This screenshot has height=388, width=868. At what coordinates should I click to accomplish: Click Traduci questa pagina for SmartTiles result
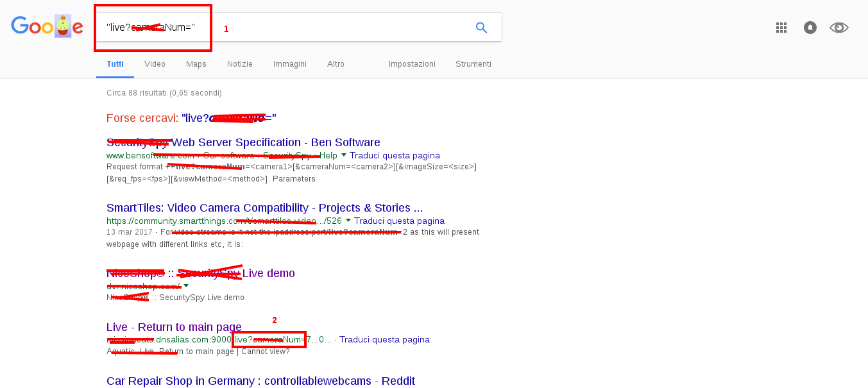[x=399, y=221]
